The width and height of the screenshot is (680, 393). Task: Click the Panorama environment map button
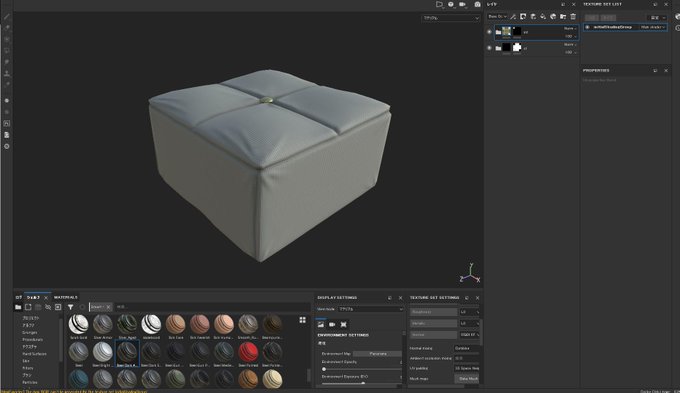(x=378, y=354)
